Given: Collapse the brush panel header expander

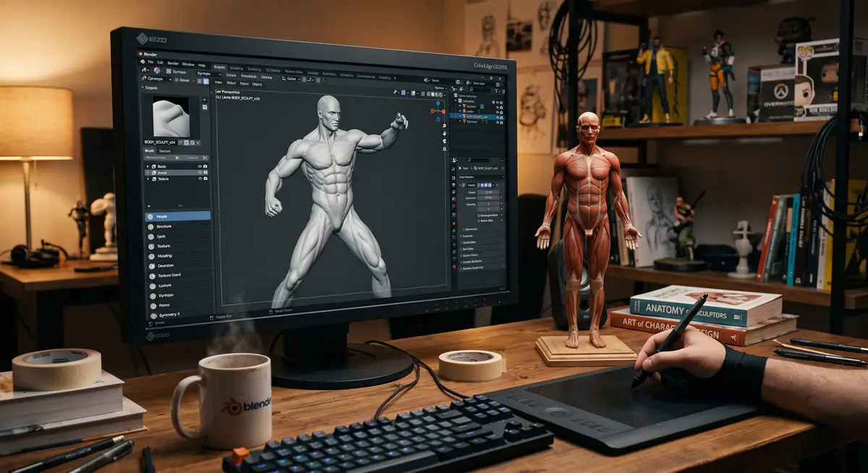Looking at the screenshot, I should click(142, 88).
